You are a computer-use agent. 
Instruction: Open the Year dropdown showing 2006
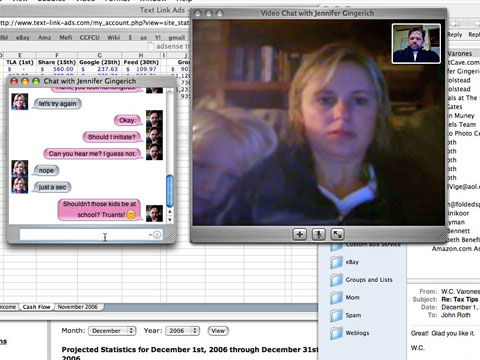(x=182, y=331)
